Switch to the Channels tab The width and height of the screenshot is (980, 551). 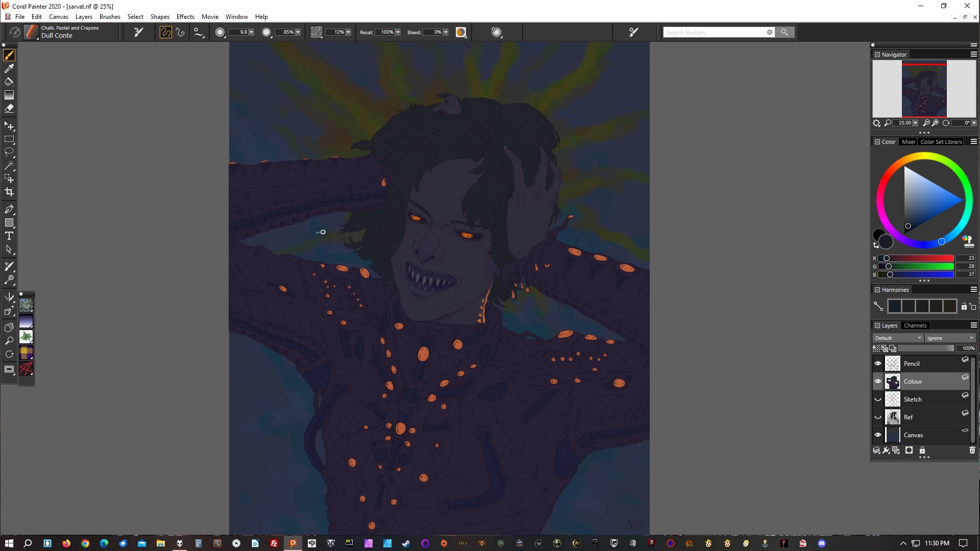click(915, 325)
